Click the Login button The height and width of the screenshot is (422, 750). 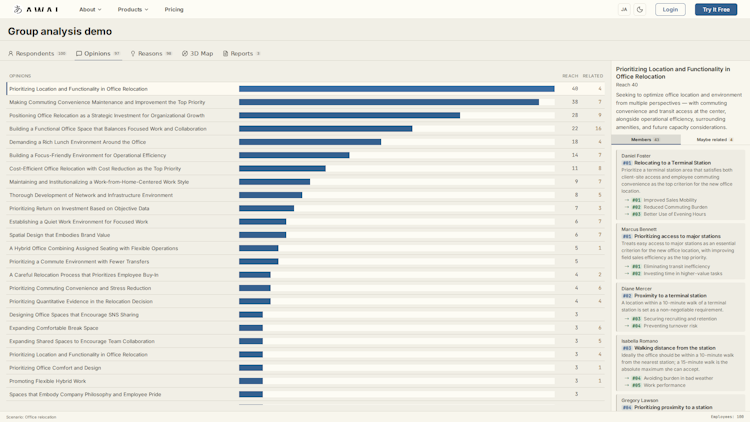(670, 10)
